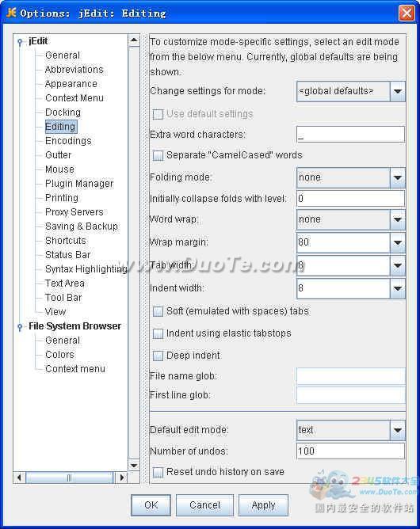Select Syntax Highlighting in options tree

pos(86,269)
